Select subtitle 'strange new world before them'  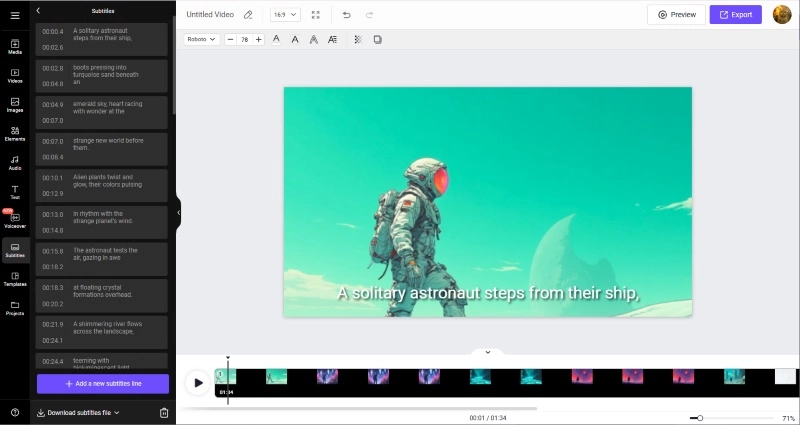pos(102,149)
